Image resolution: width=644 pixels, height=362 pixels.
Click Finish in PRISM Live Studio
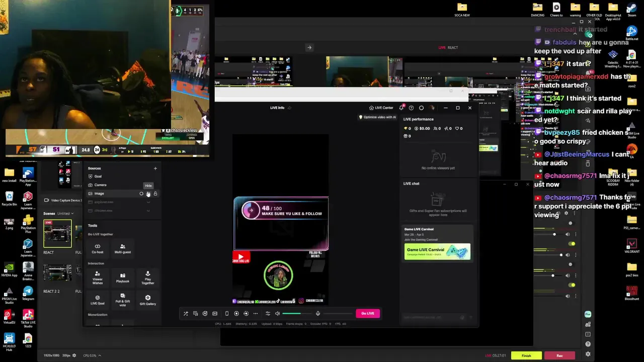526,355
